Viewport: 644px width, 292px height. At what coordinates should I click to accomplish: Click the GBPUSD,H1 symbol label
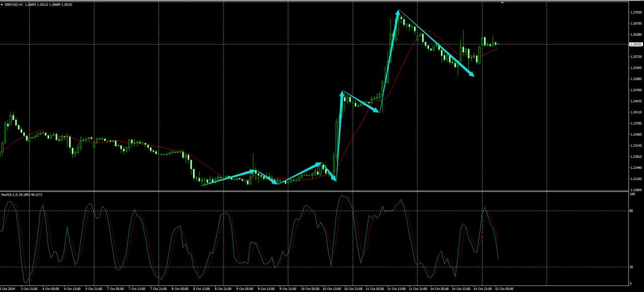pos(14,5)
